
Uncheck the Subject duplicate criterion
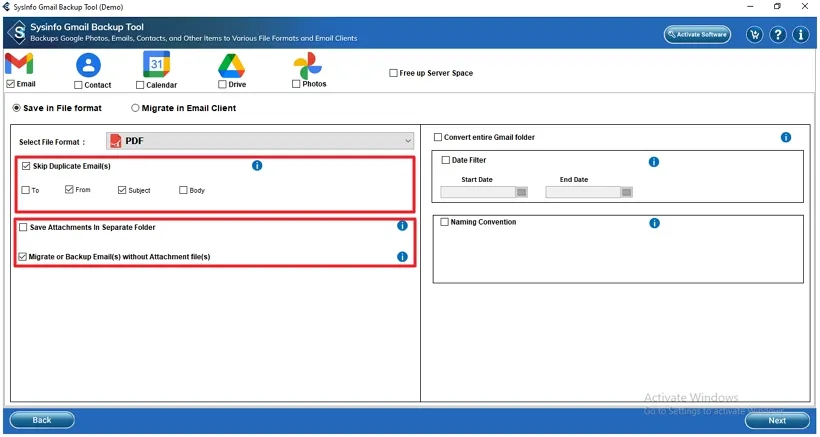[122, 190]
